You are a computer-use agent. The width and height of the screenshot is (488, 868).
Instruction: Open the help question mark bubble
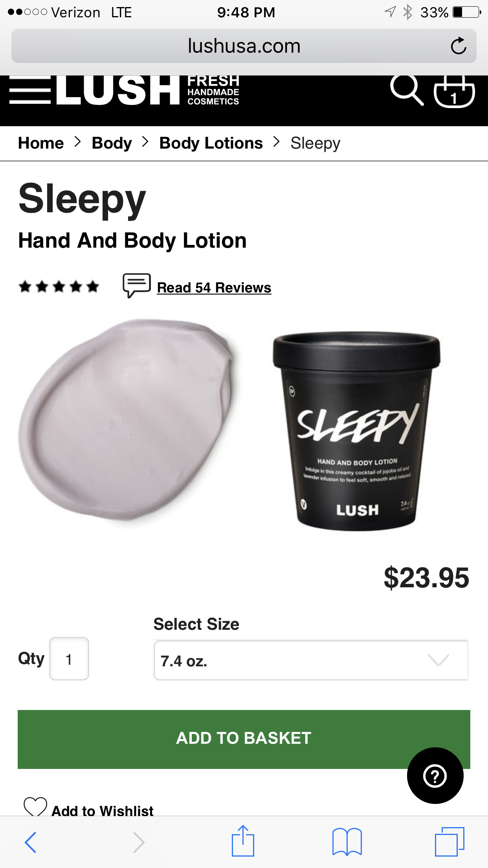tap(435, 776)
